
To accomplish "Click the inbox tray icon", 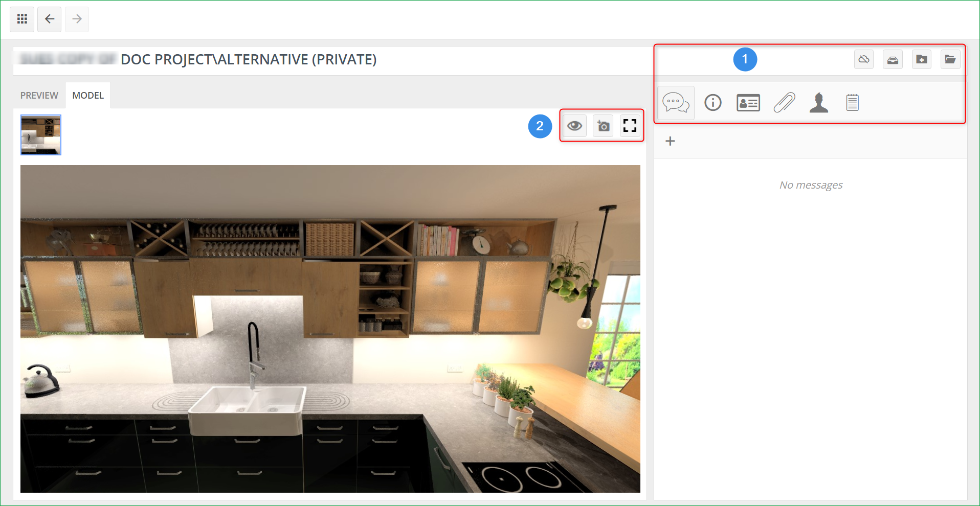I will tap(893, 60).
